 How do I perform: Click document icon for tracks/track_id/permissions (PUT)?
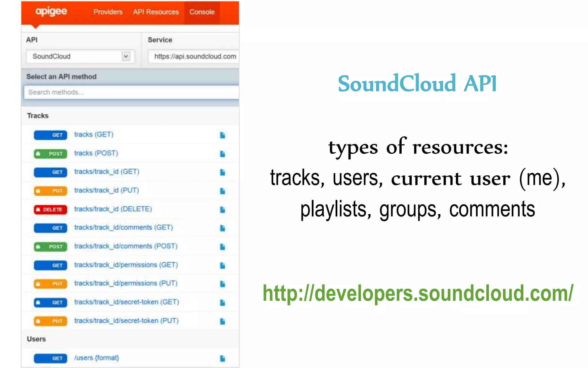223,284
